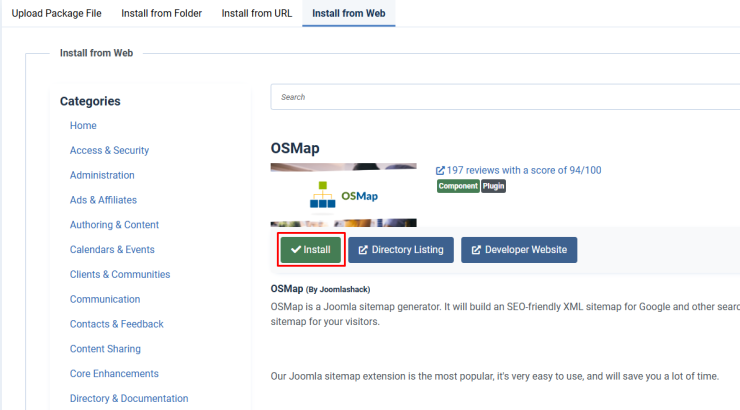Click the extension Search field

(505, 97)
